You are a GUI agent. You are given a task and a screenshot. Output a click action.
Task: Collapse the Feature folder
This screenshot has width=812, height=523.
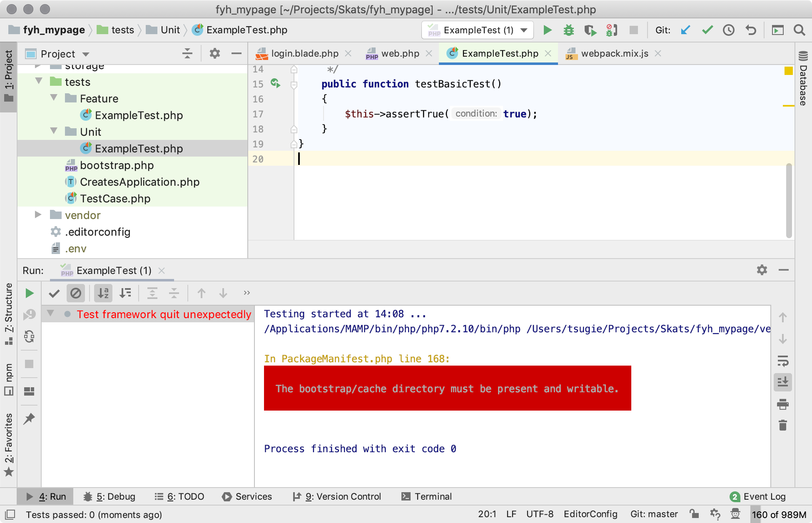[x=54, y=98]
